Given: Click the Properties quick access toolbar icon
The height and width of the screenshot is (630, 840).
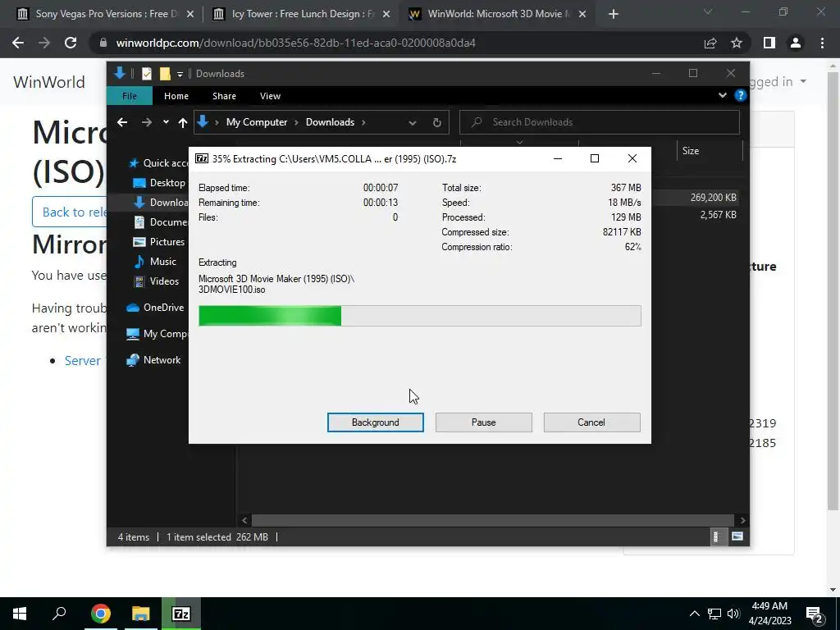Looking at the screenshot, I should click(146, 74).
